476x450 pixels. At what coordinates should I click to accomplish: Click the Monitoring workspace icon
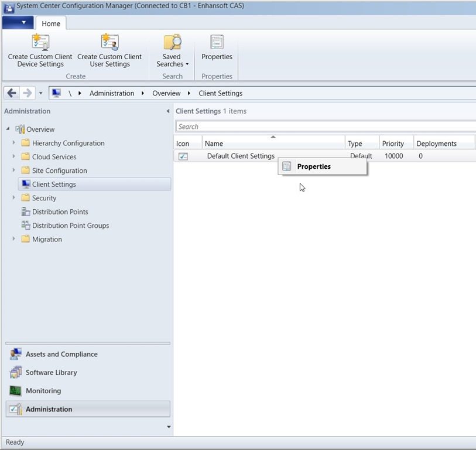[x=15, y=391]
